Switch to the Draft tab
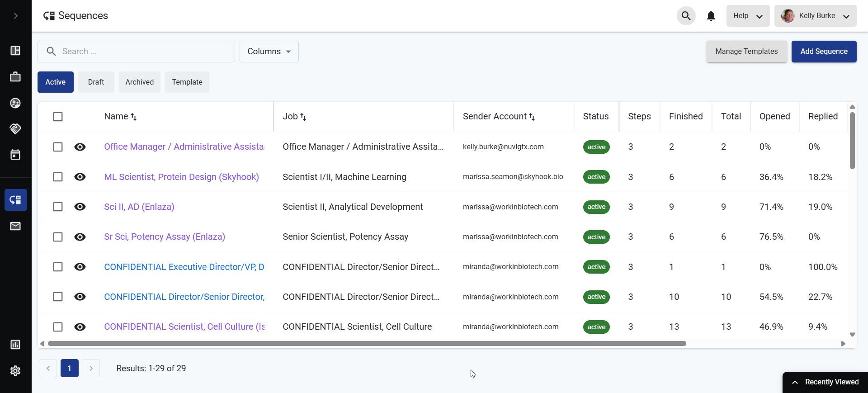This screenshot has height=393, width=868. tap(96, 82)
